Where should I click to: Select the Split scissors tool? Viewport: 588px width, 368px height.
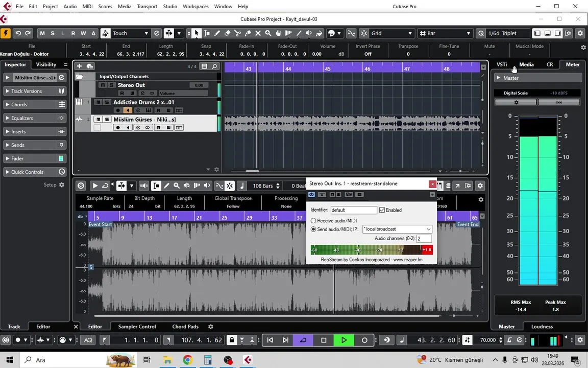pyautogui.click(x=237, y=33)
